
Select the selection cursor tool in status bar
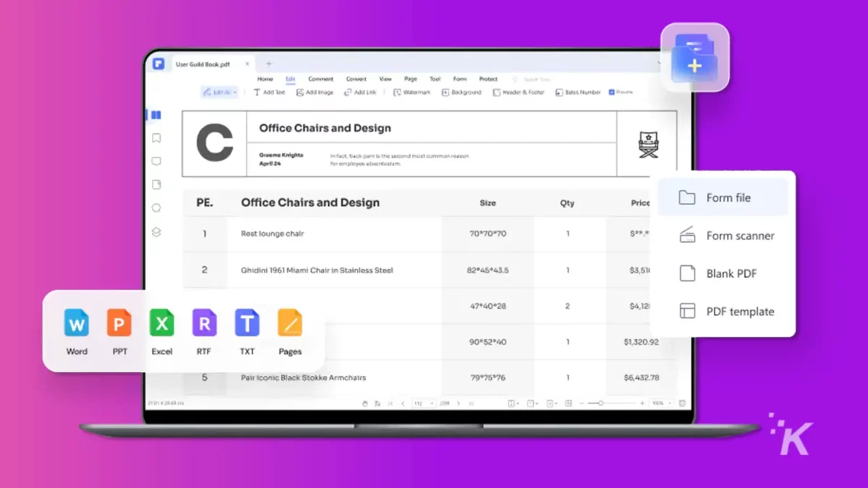point(377,403)
